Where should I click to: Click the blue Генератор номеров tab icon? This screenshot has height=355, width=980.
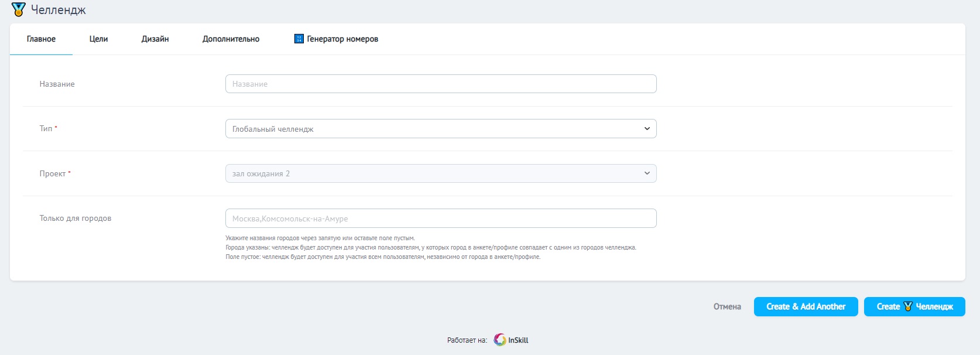point(299,39)
